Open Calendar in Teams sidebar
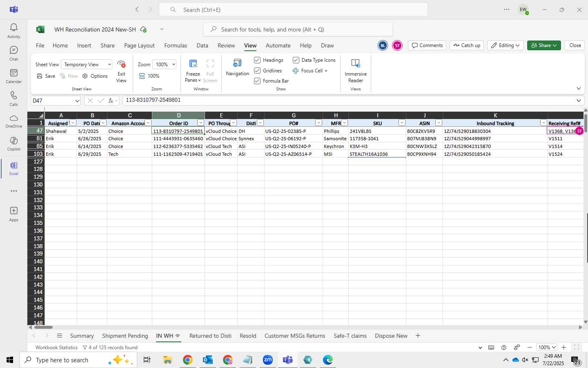Screen dimensions: 588x368 13,76
